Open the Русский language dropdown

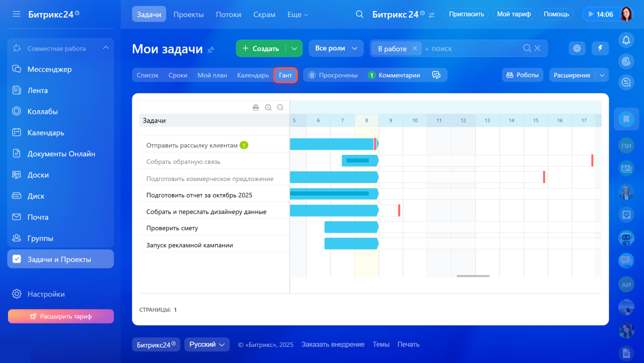click(x=207, y=344)
